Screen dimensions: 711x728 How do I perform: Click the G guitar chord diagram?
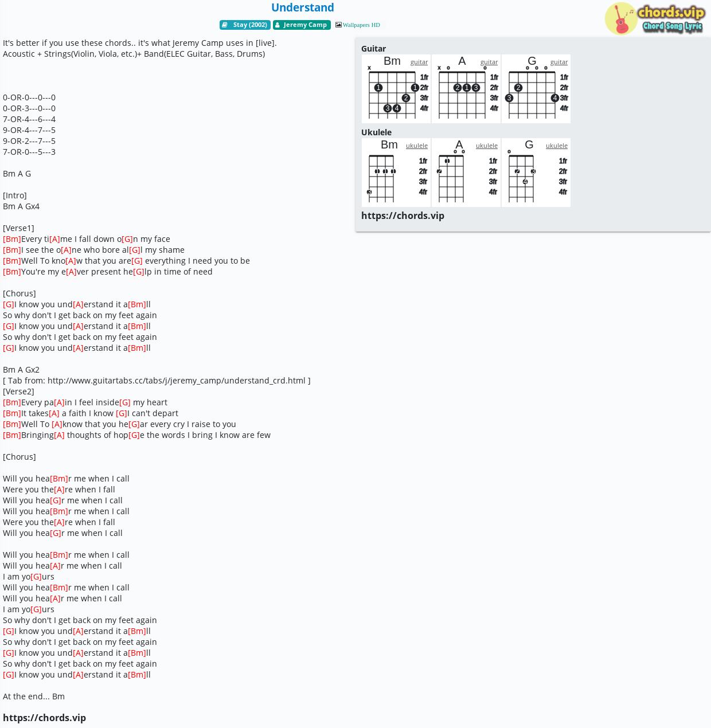536,89
